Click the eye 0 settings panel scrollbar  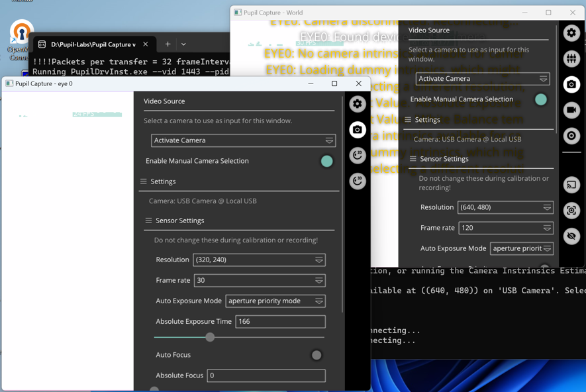pos(342,205)
